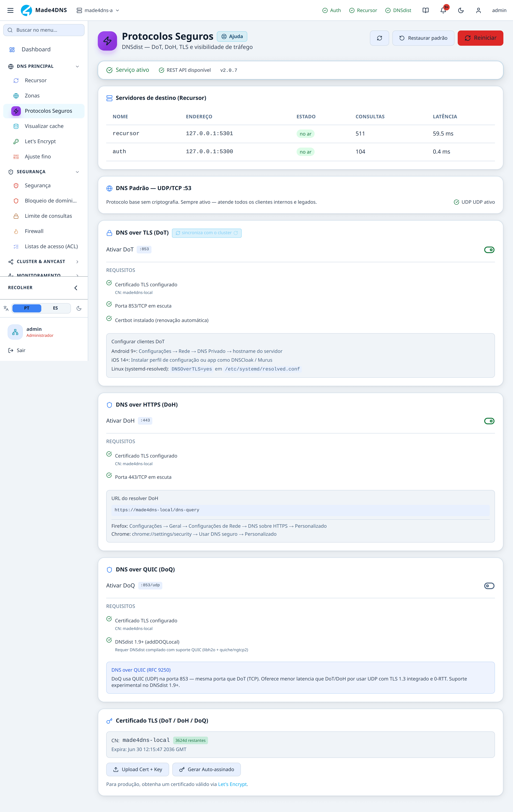The image size is (513, 812).
Task: Open the documentation book icon
Action: [426, 10]
